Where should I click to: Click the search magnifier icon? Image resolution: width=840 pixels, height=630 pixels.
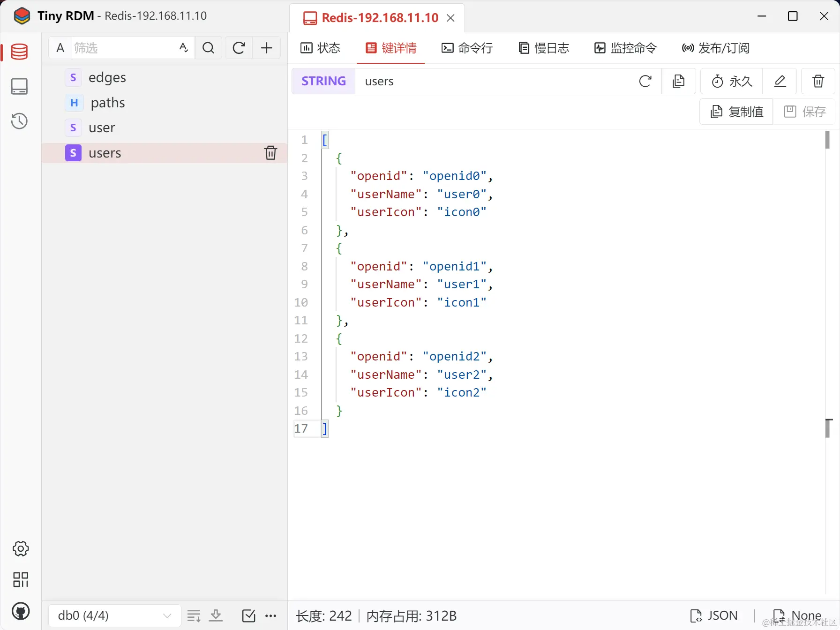209,48
